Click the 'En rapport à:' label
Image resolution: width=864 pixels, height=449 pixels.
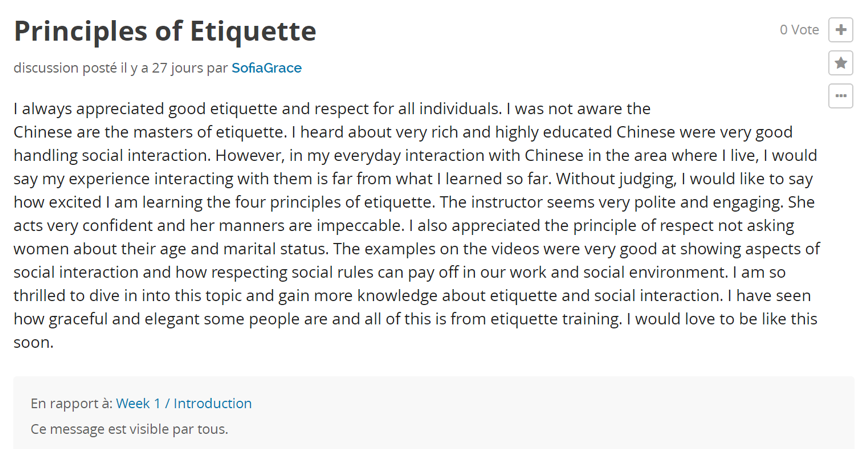point(71,403)
